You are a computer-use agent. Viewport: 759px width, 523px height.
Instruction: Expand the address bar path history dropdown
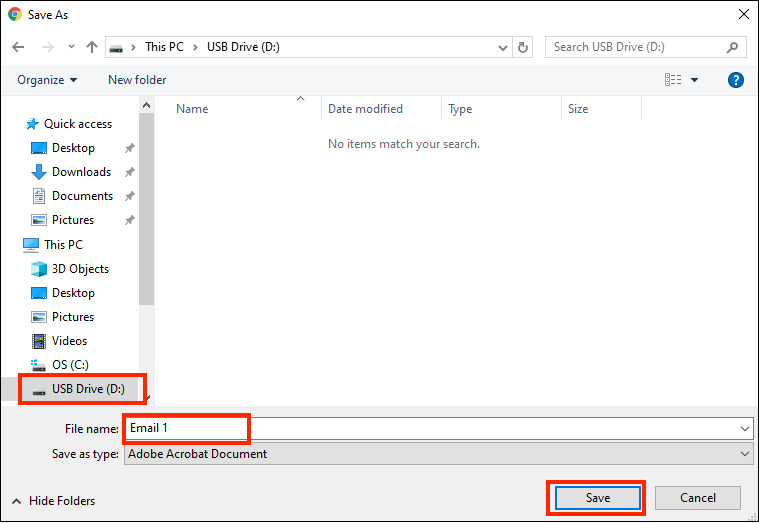pyautogui.click(x=502, y=47)
